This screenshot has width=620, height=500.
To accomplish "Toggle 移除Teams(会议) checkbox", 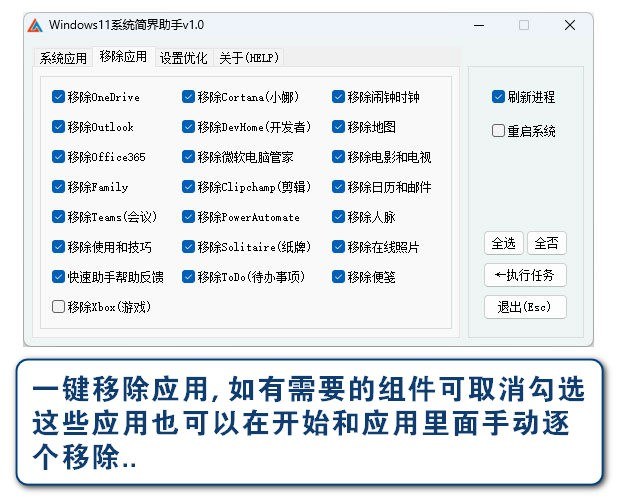I will 58,217.
